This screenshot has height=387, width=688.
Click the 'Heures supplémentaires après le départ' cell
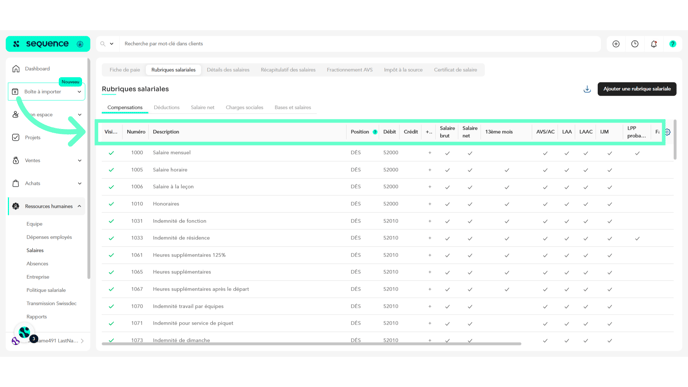click(201, 289)
